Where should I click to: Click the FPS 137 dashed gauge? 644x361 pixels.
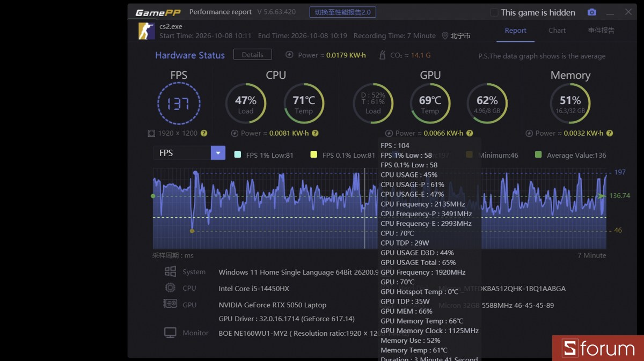179,104
